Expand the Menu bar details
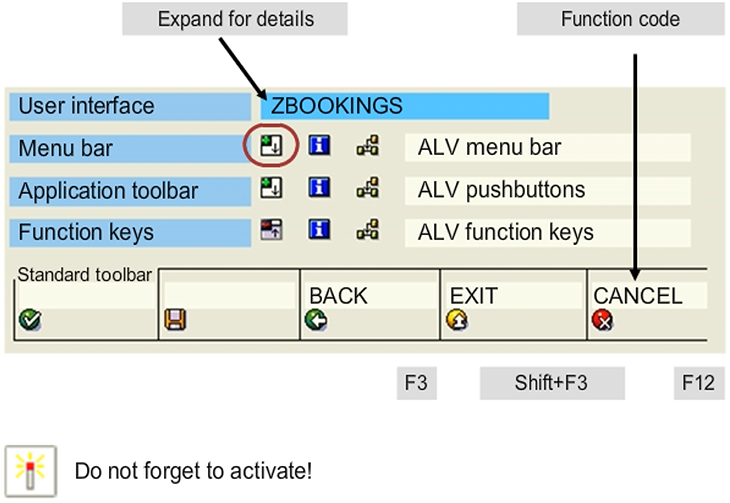This screenshot has width=730, height=503. pos(270,148)
